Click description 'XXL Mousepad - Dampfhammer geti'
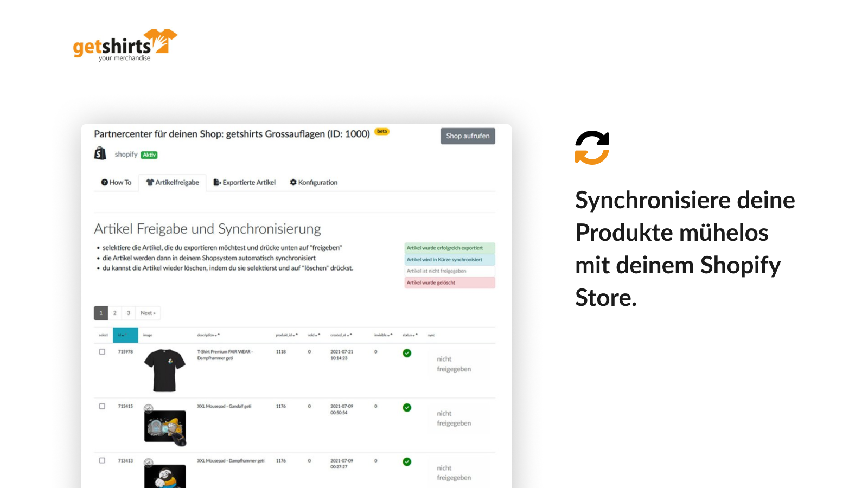The height and width of the screenshot is (488, 868). point(231,461)
